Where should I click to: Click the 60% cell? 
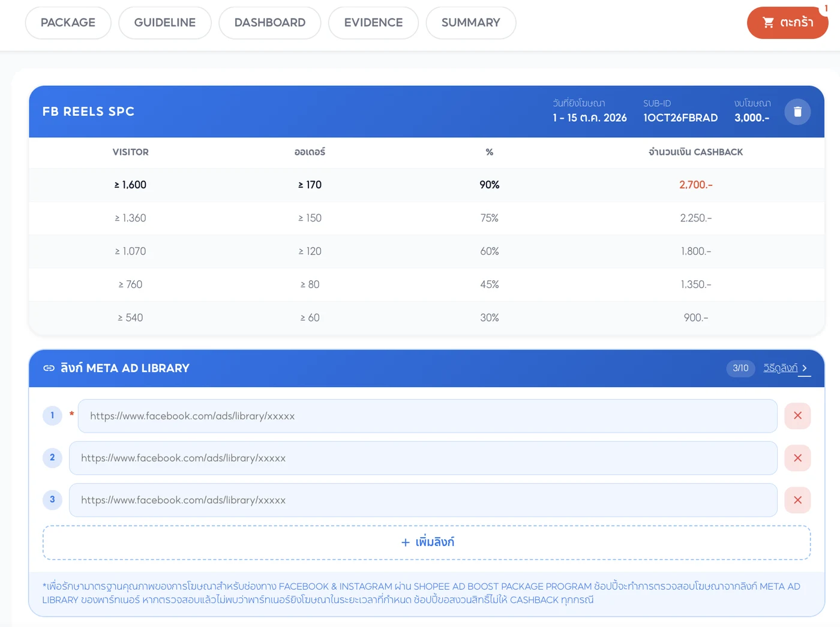pyautogui.click(x=490, y=251)
